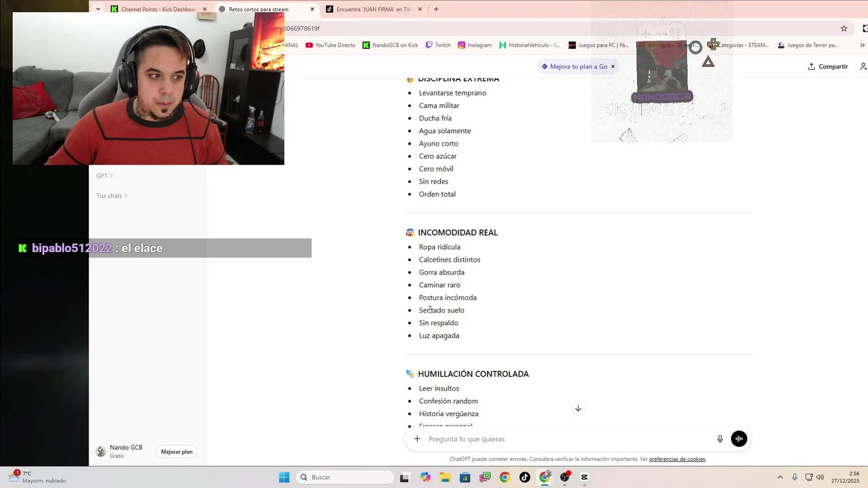Start dictation with the microphone icon

720,439
